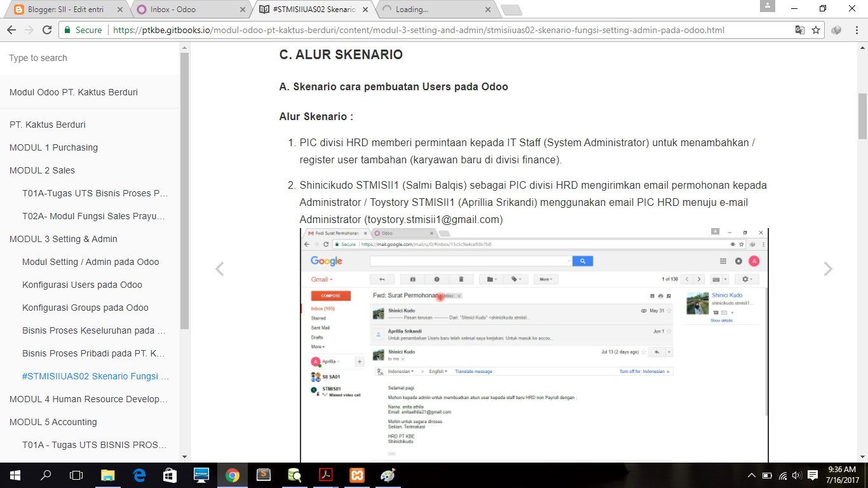The image size is (868, 488).
Task: Close the #STMISIIUAS02 tab
Action: pyautogui.click(x=365, y=10)
